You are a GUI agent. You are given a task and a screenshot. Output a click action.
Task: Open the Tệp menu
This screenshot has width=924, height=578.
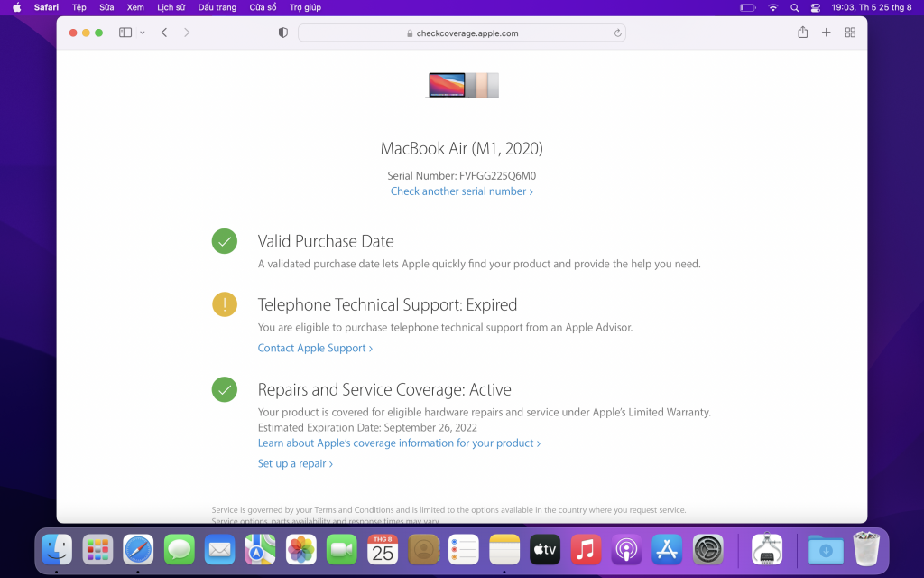(x=79, y=7)
